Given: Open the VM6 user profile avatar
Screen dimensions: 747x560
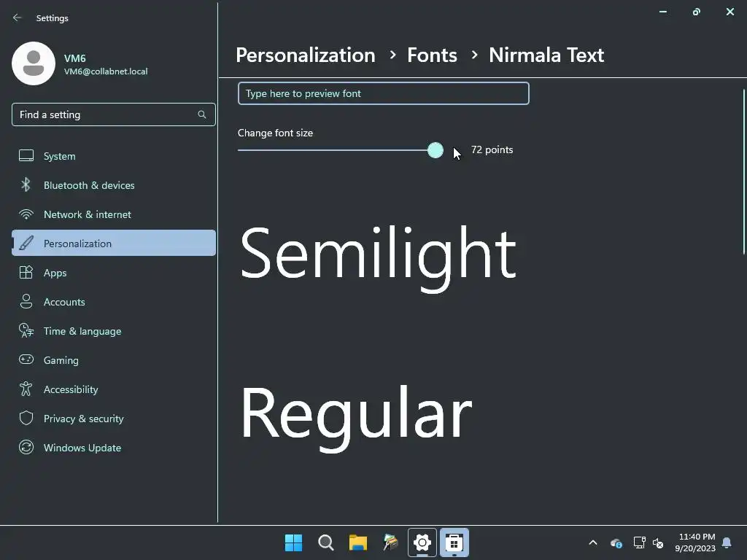Looking at the screenshot, I should tap(34, 63).
